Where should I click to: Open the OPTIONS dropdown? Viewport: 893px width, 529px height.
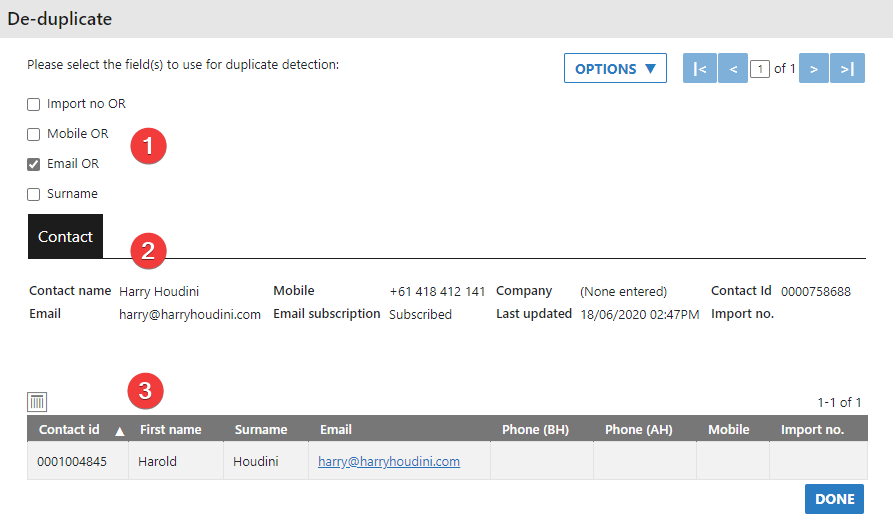pos(615,69)
